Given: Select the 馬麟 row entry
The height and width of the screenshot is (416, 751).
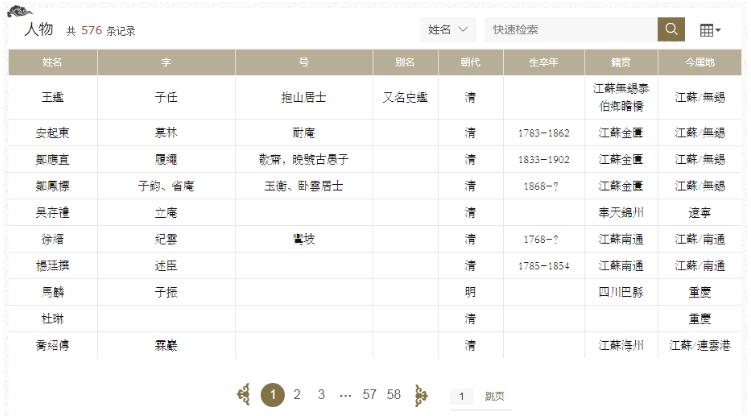Looking at the screenshot, I should click(x=53, y=292).
